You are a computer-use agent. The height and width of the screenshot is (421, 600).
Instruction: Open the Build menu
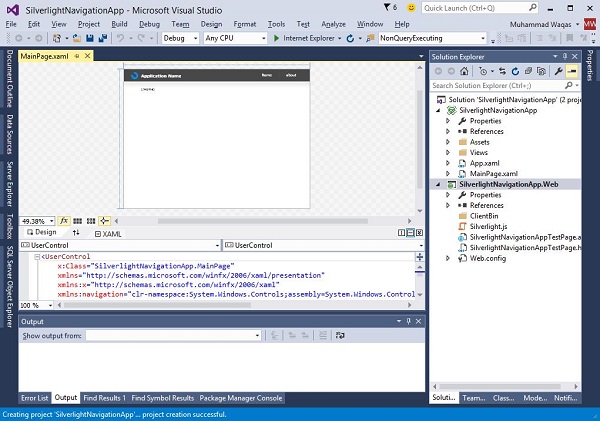pos(119,22)
